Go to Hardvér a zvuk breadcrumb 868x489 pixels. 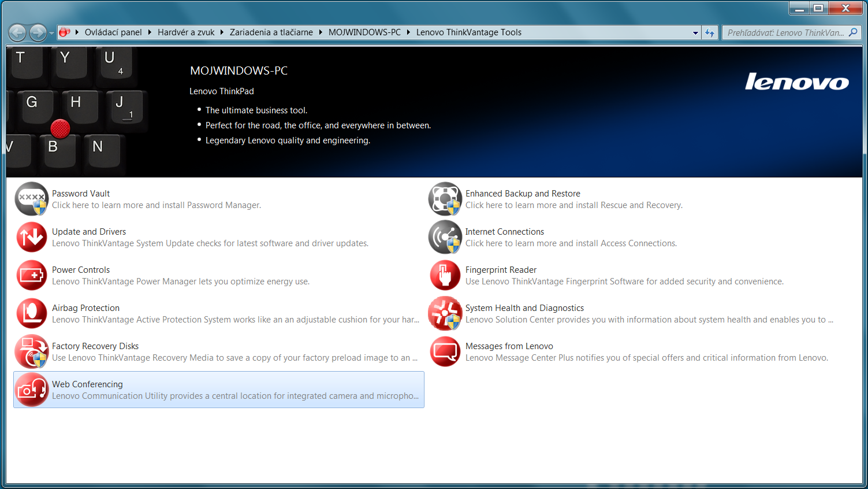pyautogui.click(x=186, y=32)
